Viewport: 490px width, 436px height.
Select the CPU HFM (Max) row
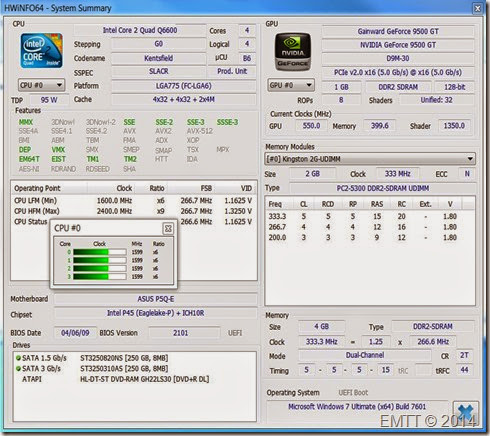[133, 211]
